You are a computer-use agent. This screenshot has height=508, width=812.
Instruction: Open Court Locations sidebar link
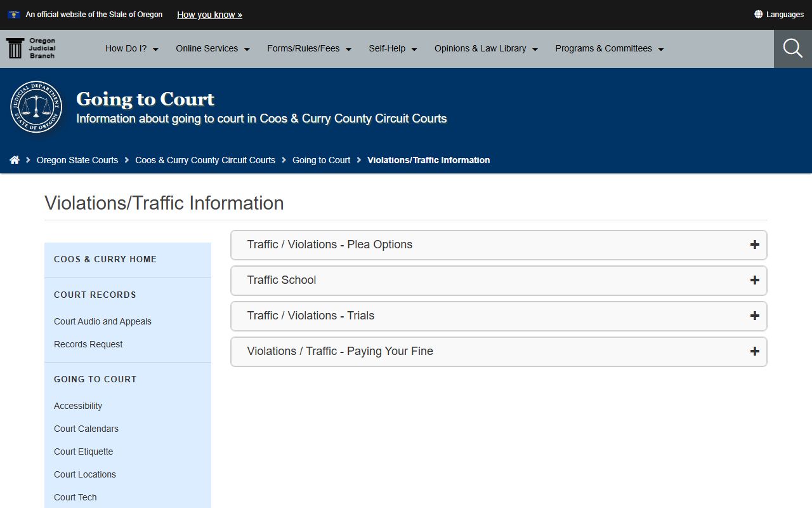tap(85, 474)
